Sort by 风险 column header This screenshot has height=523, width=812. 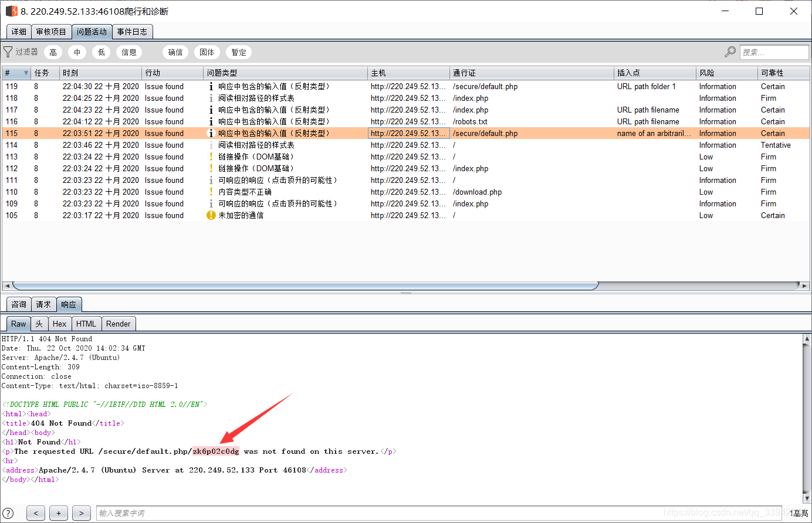point(727,73)
